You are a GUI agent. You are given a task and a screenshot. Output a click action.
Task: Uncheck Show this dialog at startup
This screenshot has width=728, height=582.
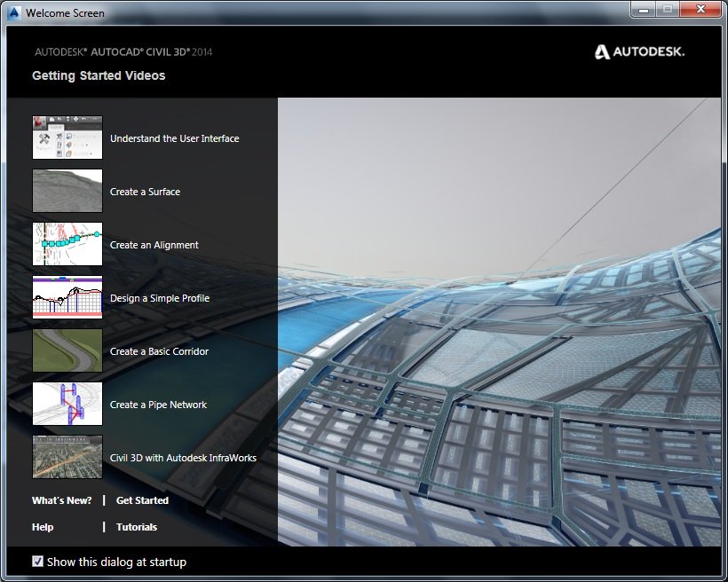[37, 562]
